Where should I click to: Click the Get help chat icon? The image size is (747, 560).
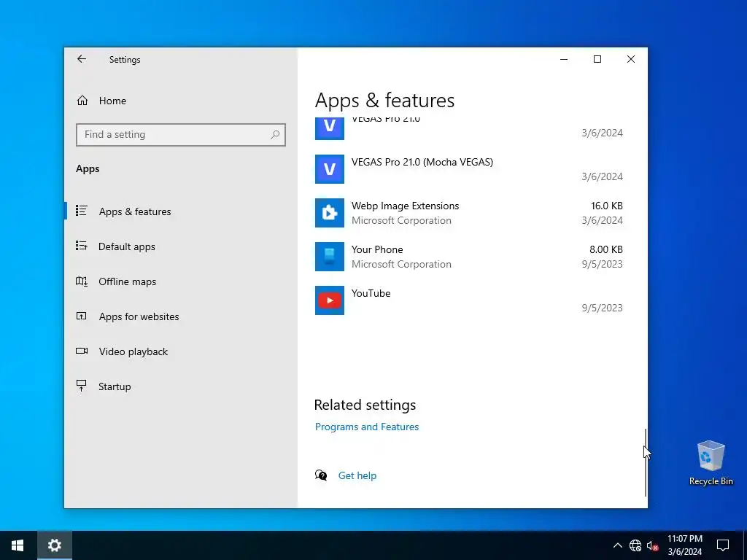[x=321, y=475]
